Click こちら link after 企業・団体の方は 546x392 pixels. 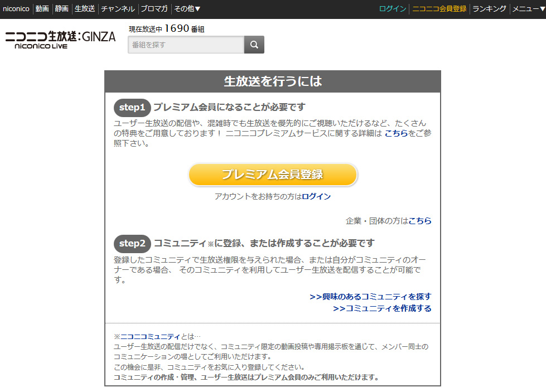pos(419,221)
